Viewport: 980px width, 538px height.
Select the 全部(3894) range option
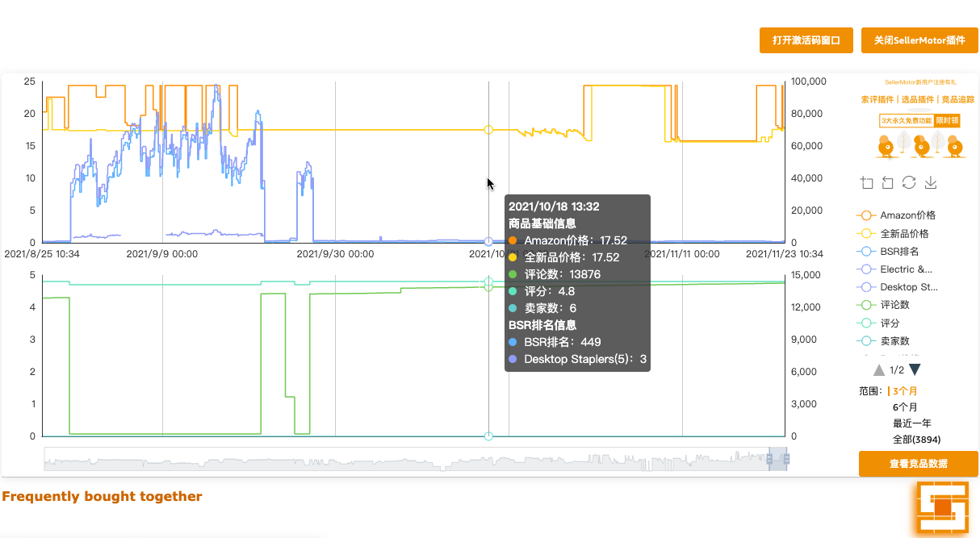[916, 440]
